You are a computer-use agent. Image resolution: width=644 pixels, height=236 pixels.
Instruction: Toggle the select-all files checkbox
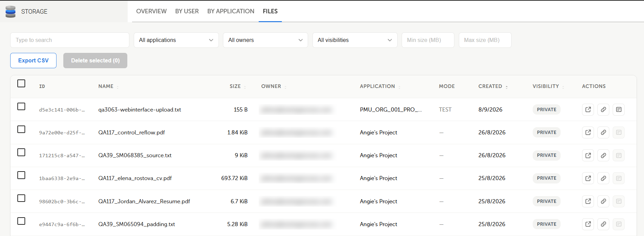(21, 83)
